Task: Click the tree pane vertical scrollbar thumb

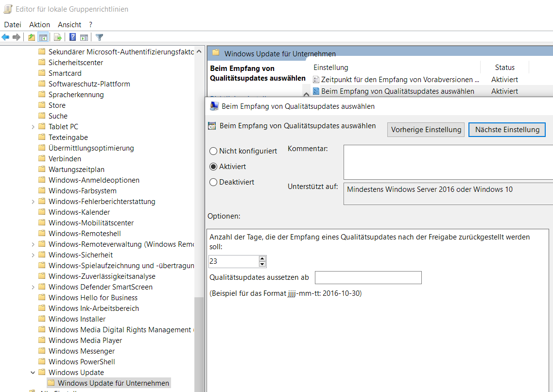Action: (x=199, y=345)
